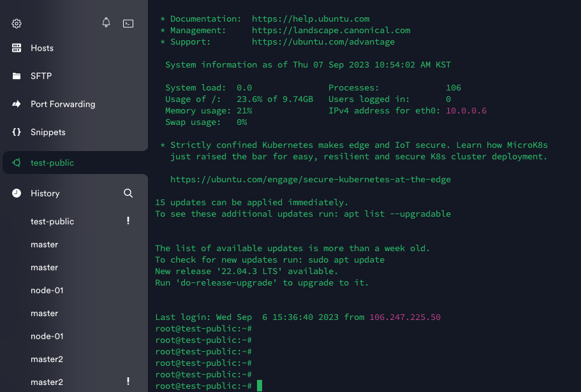Open the SFTP section

click(41, 76)
